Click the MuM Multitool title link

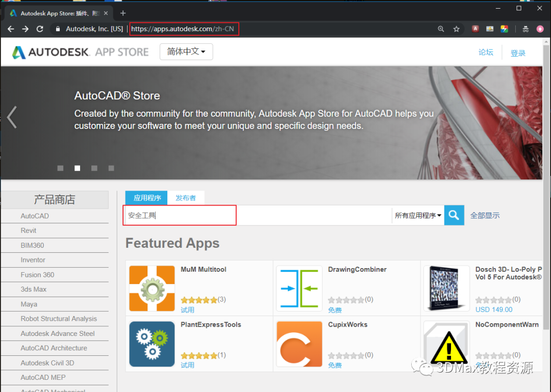point(204,270)
